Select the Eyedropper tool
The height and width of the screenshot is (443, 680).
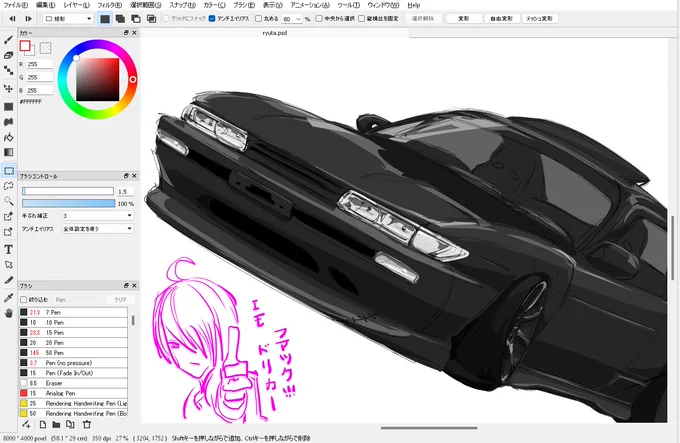tap(8, 298)
